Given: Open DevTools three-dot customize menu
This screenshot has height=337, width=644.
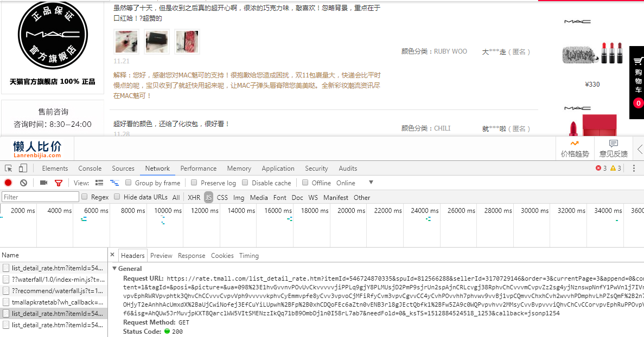Looking at the screenshot, I should click(634, 168).
